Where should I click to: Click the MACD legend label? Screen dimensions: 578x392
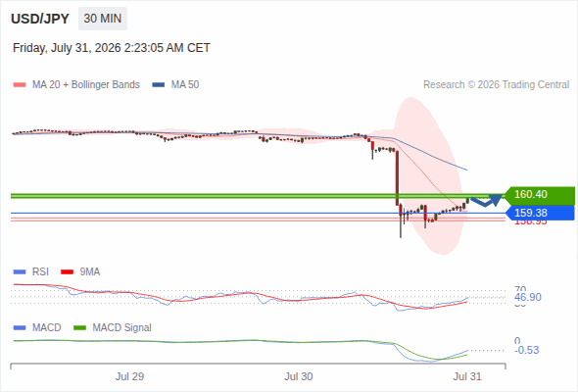(x=46, y=328)
